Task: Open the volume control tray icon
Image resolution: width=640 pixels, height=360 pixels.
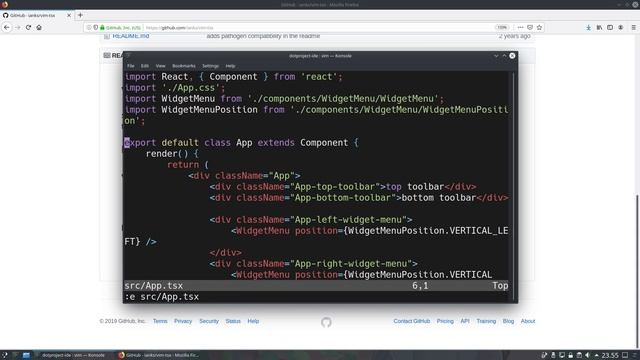Action: pos(587,355)
